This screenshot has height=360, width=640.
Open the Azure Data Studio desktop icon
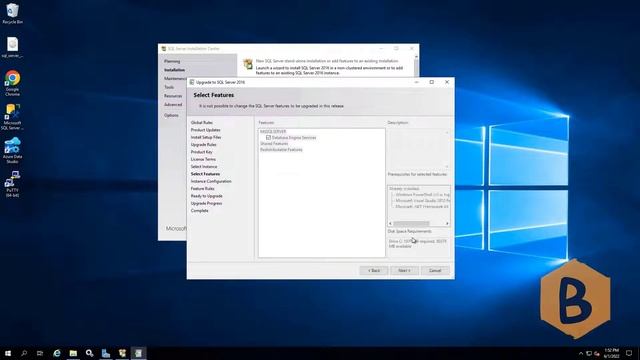click(12, 150)
